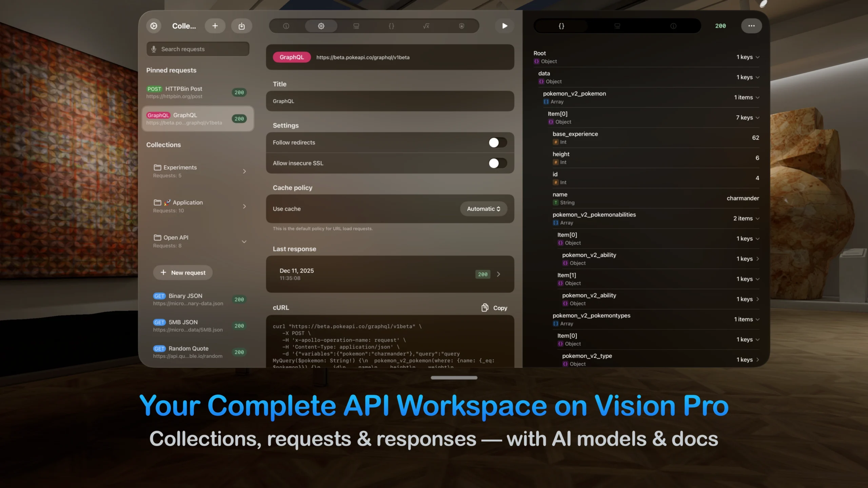Collapse the pokemon_v2_pokemon array node

pos(758,97)
